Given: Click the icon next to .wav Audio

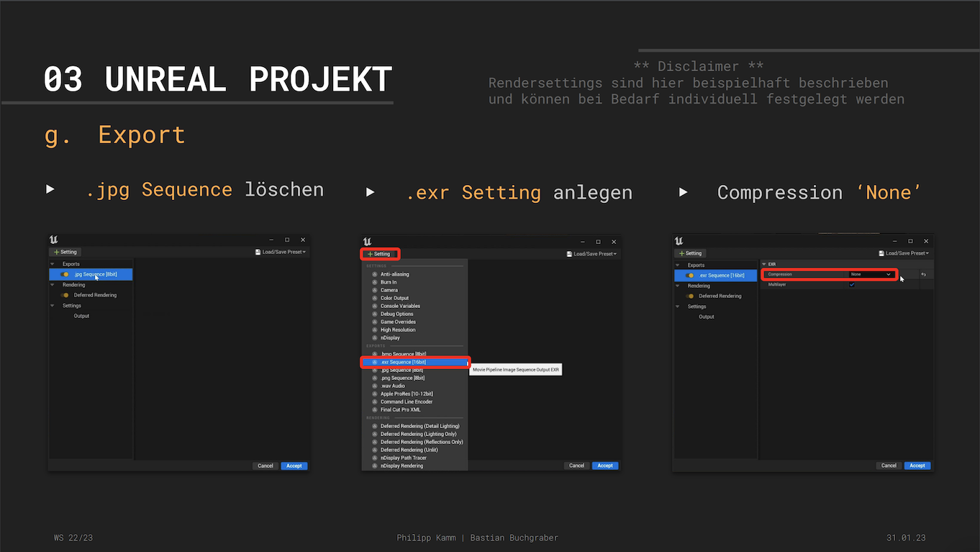Looking at the screenshot, I should (x=375, y=386).
